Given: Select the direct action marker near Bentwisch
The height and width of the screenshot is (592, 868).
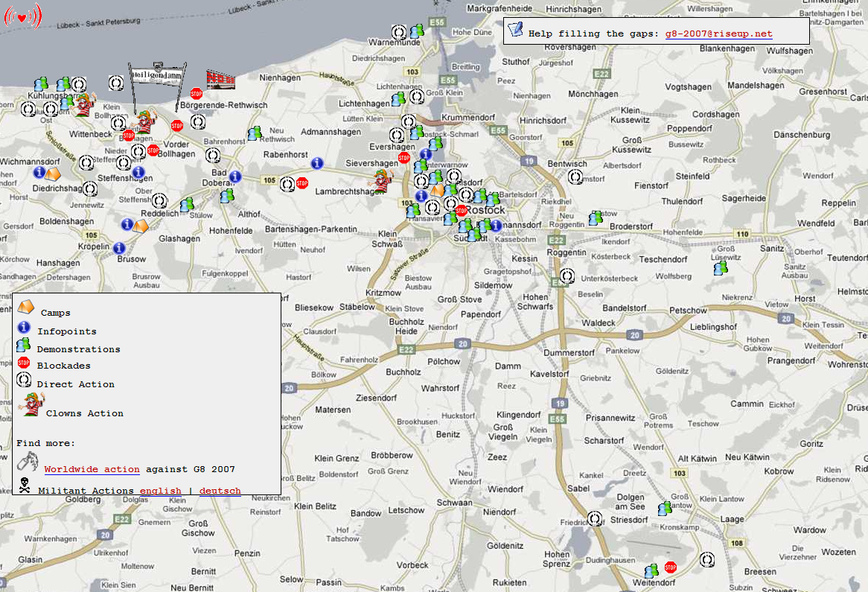Looking at the screenshot, I should coord(575,176).
